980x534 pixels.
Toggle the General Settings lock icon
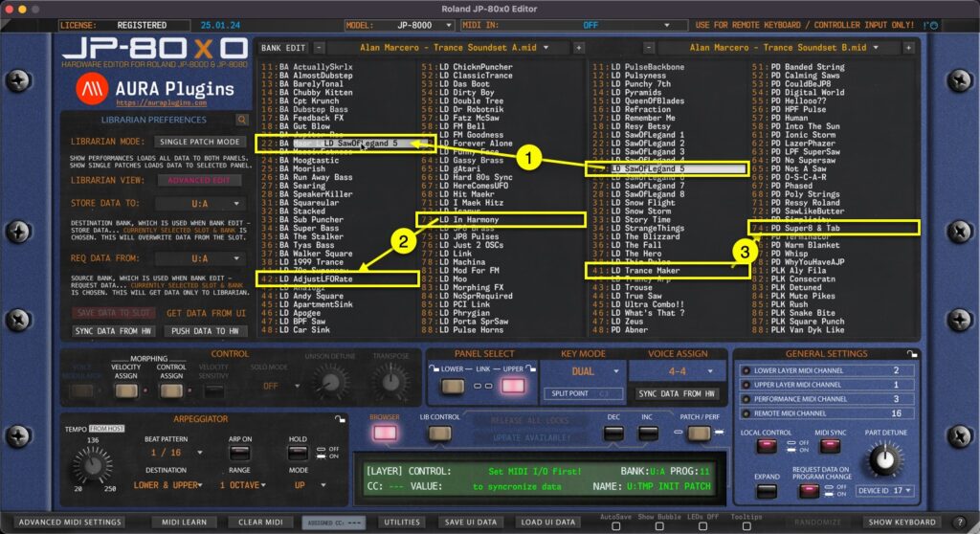click(912, 354)
